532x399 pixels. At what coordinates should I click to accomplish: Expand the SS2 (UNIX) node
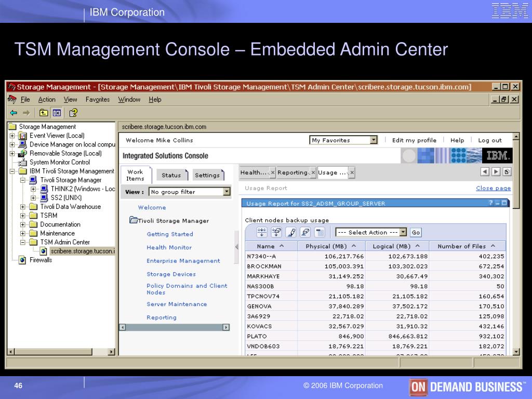tap(33, 198)
